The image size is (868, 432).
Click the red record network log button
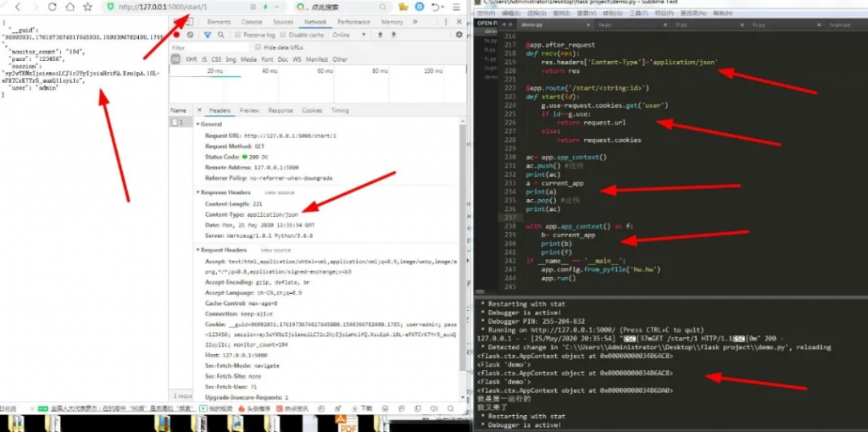[176, 35]
